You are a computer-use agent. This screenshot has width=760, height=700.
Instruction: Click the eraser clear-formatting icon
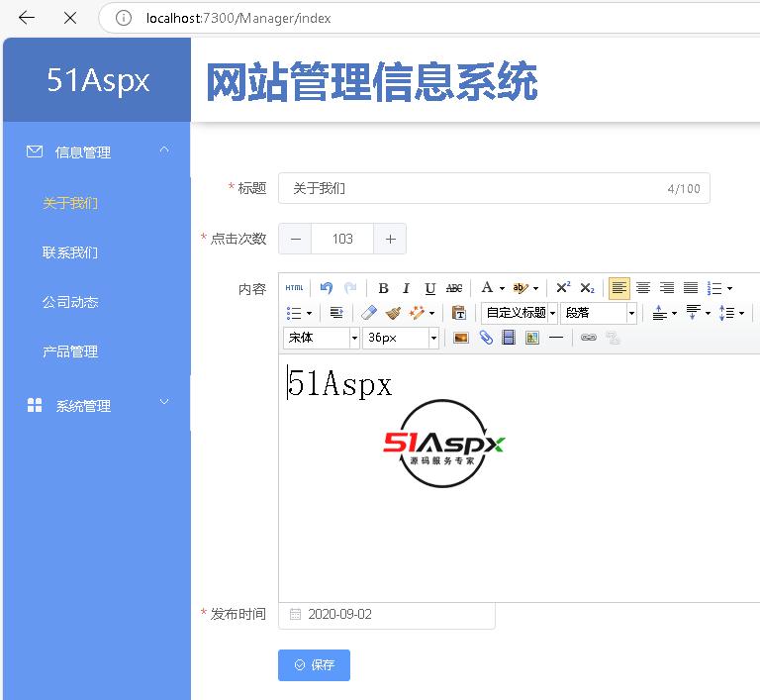(x=369, y=313)
